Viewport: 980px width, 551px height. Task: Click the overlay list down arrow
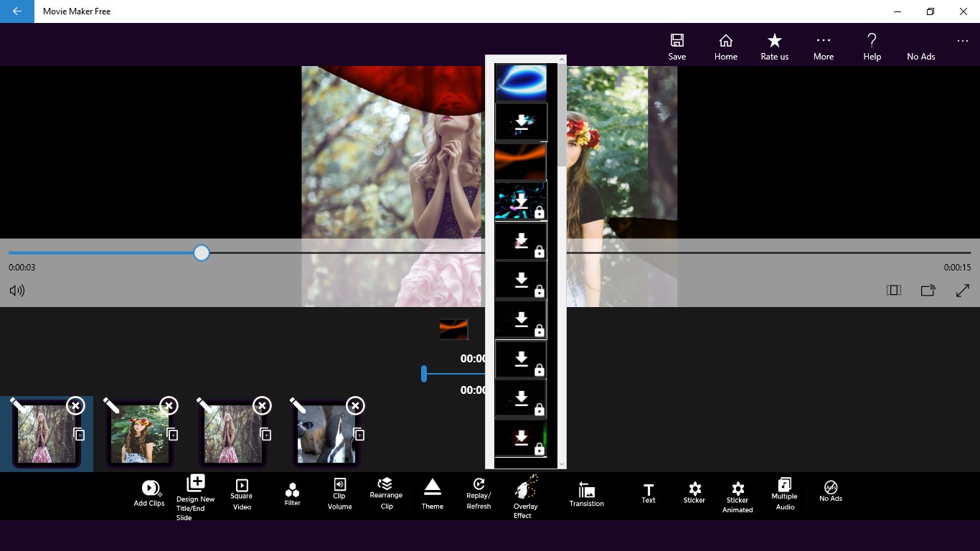click(562, 465)
